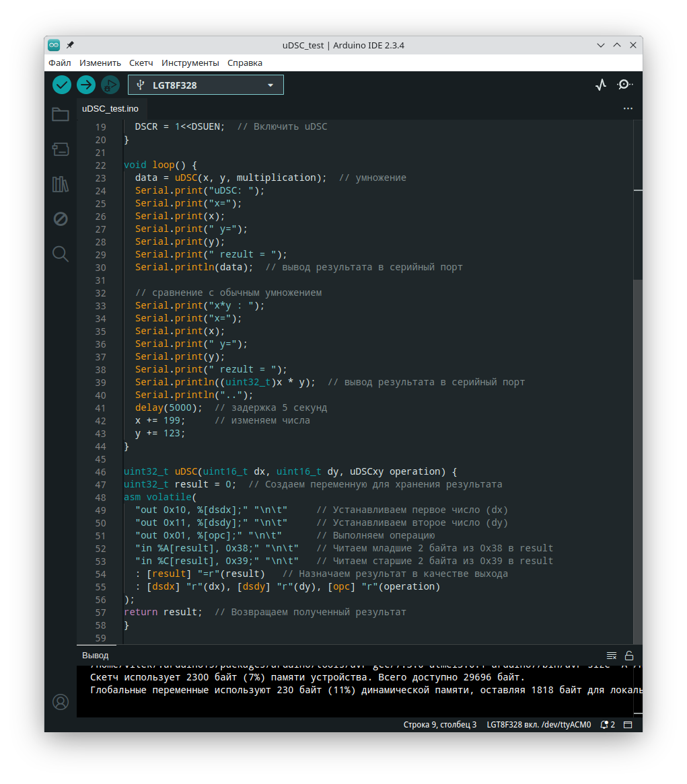Click on y += 123; line
Image resolution: width=687 pixels, height=784 pixels.
(160, 434)
